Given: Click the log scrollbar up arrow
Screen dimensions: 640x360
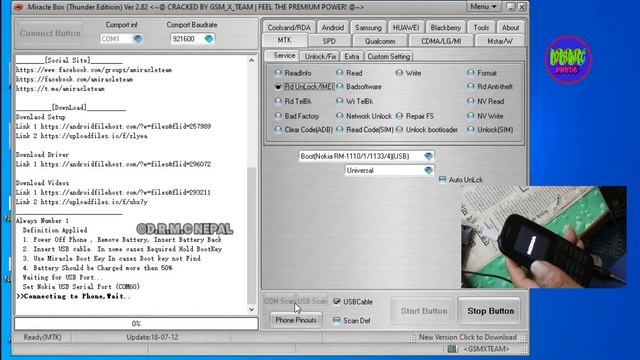Looking at the screenshot, I should 251,60.
